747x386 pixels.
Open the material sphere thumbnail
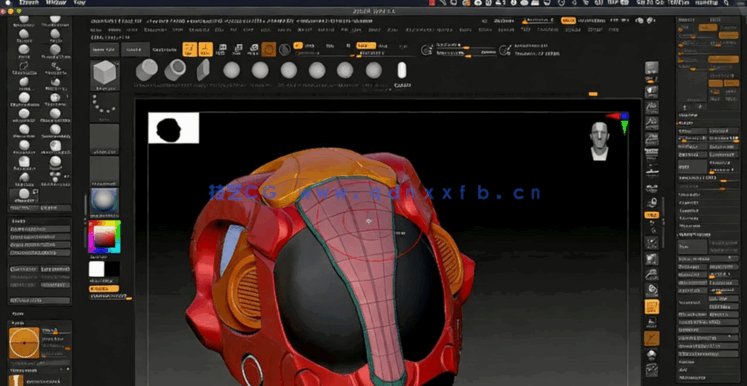104,201
